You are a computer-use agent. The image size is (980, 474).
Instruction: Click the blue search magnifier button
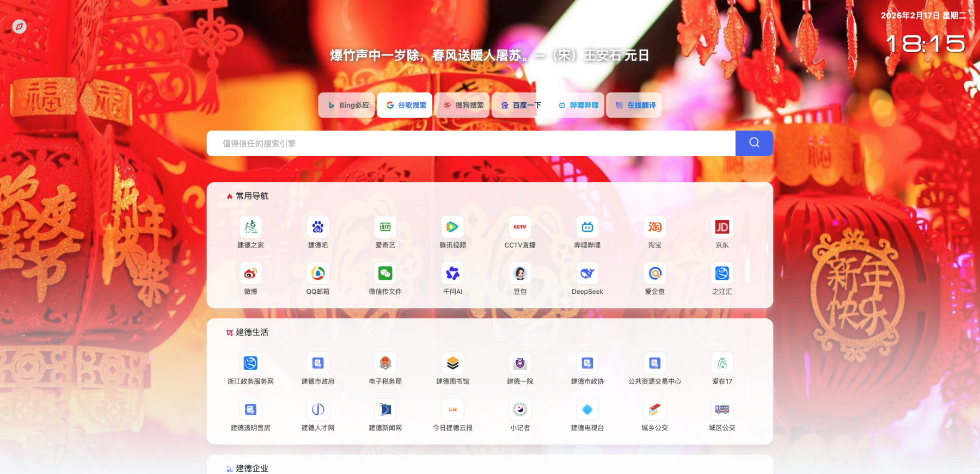click(x=754, y=143)
